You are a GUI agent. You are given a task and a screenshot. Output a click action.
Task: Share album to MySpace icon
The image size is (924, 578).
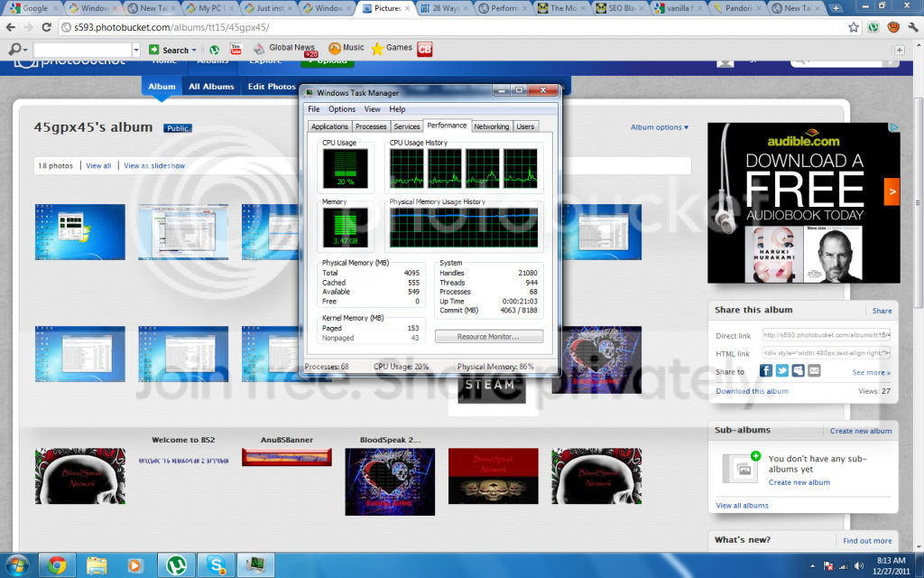point(798,370)
